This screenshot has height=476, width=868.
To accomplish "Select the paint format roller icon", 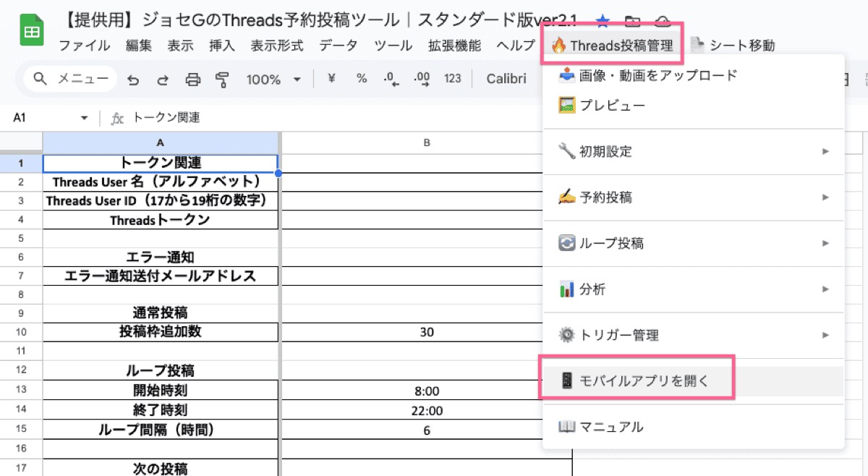I will [222, 79].
